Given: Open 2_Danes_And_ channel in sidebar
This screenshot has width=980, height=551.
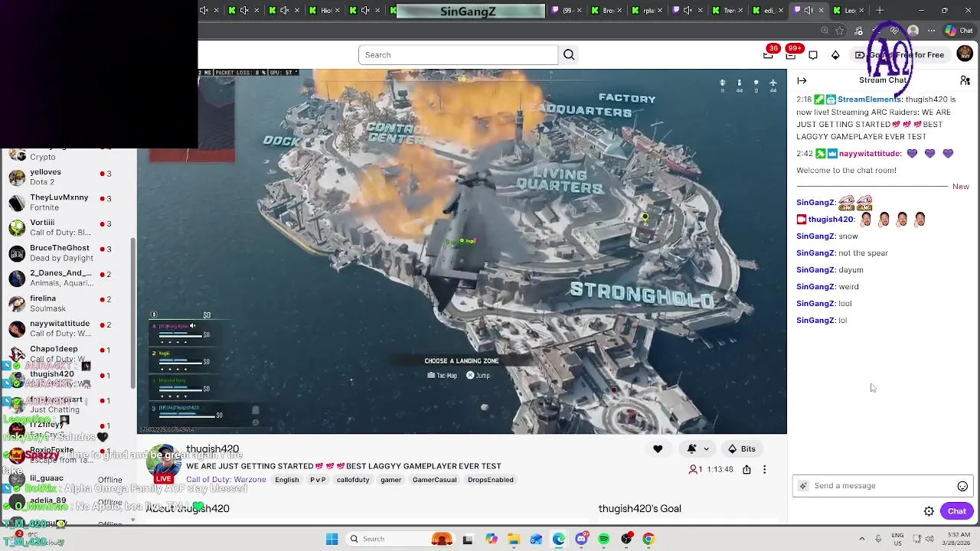Looking at the screenshot, I should 67,278.
